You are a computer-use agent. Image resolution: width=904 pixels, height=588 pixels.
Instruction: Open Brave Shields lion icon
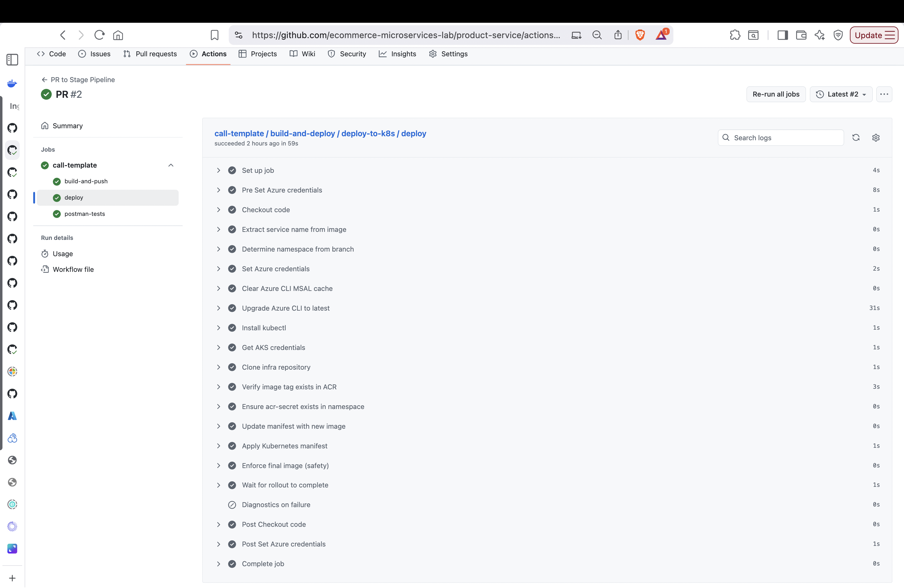tap(640, 35)
